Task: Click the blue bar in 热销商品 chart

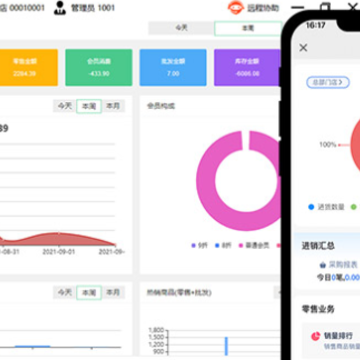Action: pos(226,346)
